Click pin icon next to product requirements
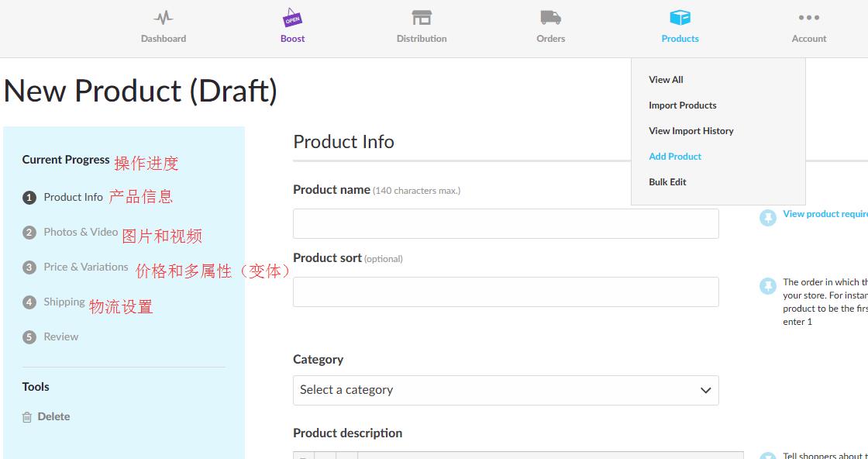The width and height of the screenshot is (868, 459). 767,218
